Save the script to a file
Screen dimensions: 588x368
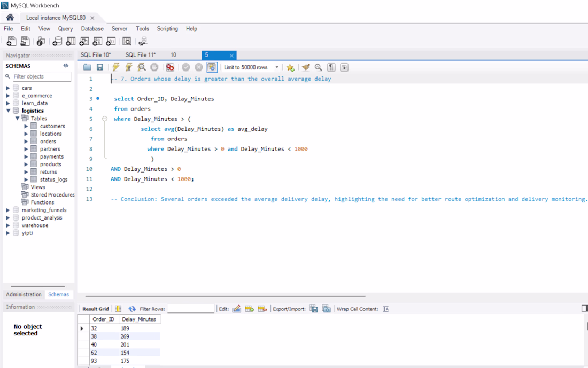[100, 67]
